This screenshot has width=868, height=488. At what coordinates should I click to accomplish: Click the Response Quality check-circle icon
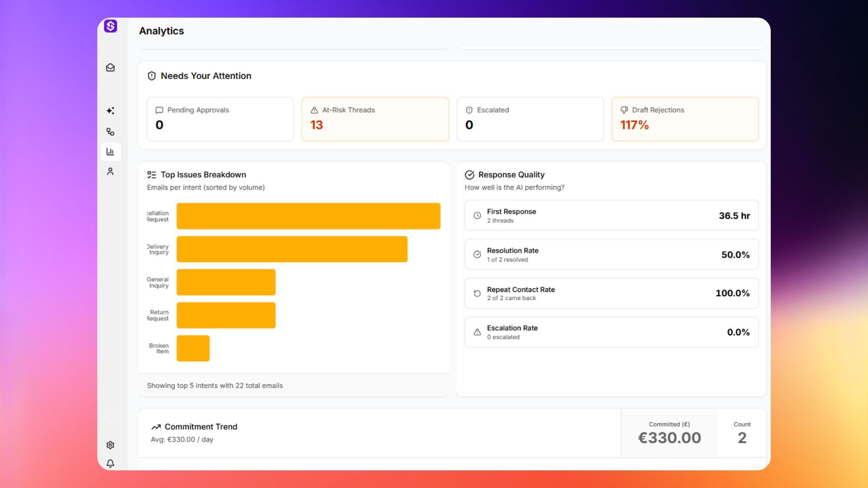470,175
